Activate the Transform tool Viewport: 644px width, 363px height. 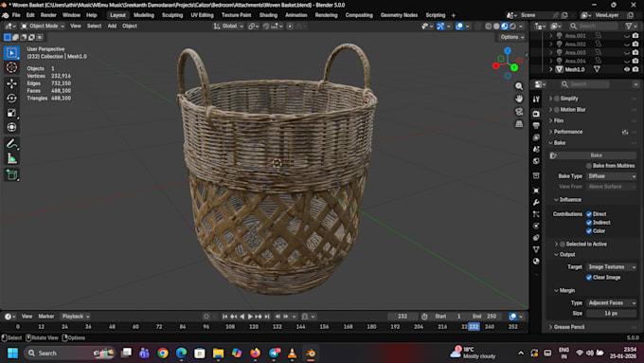coord(11,127)
